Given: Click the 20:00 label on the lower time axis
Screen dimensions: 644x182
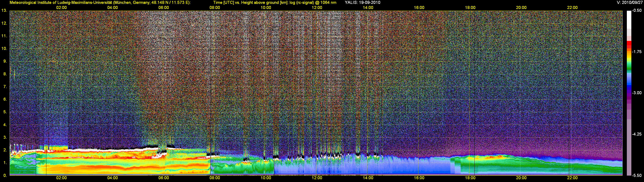Looking at the screenshot, I should coord(521,178).
